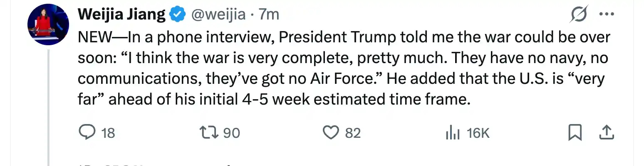Click the Grok slashed-circle icon
Viewport: 644px width, 166px height.
pos(580,15)
